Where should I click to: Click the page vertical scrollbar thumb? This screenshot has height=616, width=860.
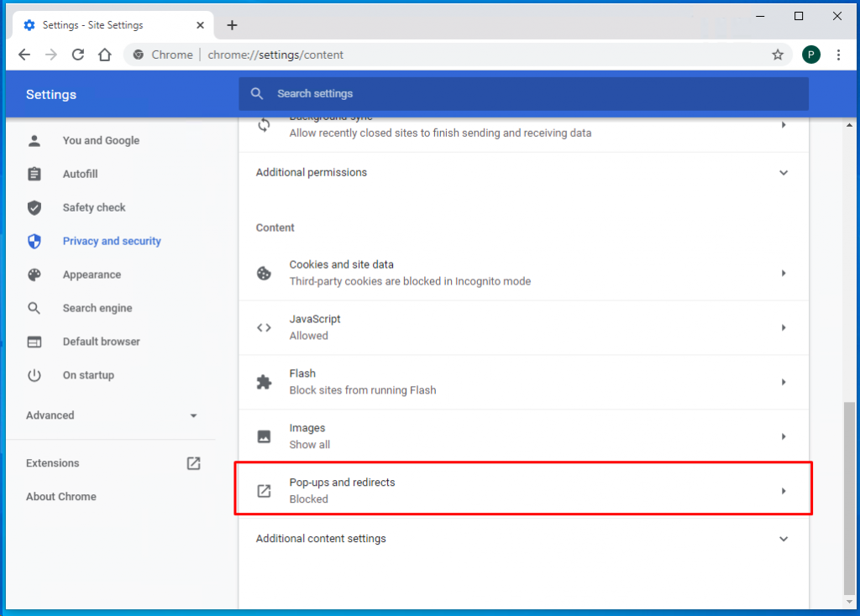[849, 499]
